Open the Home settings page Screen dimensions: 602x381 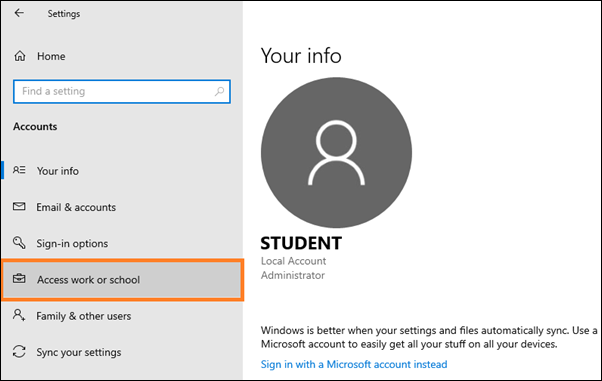pyautogui.click(x=51, y=56)
